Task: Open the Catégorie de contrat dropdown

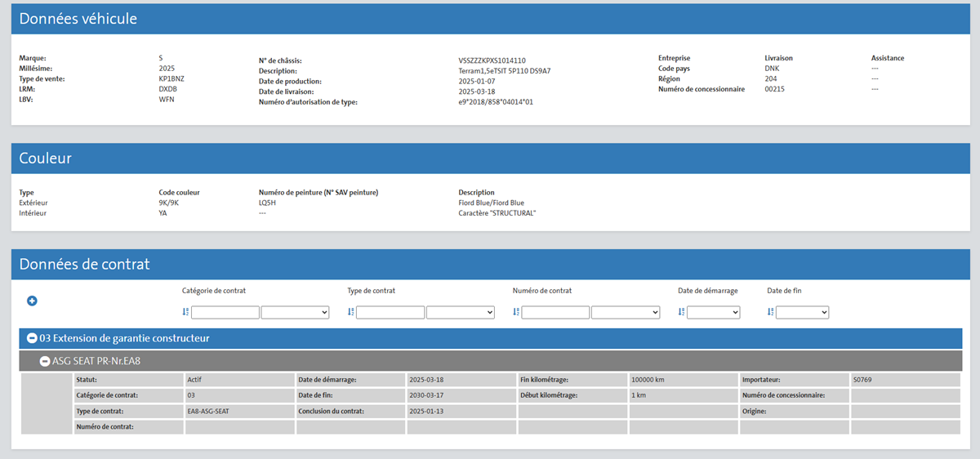Action: 295,312
